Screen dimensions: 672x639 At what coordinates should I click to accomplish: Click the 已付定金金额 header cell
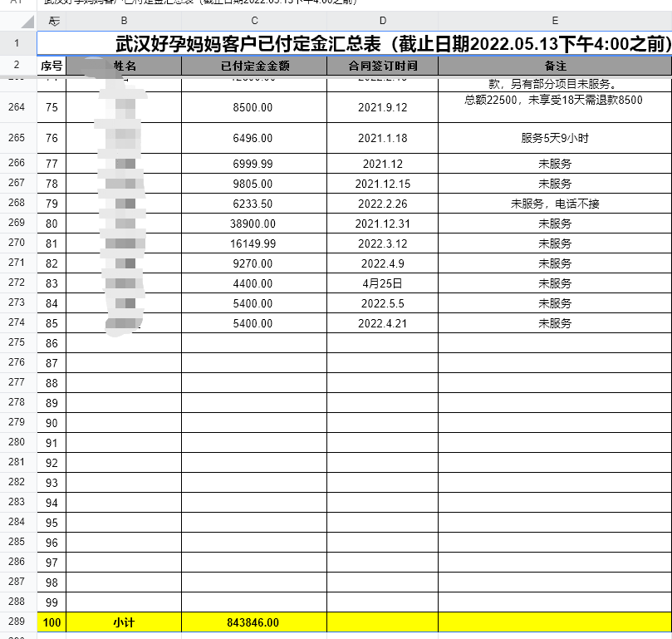(254, 66)
